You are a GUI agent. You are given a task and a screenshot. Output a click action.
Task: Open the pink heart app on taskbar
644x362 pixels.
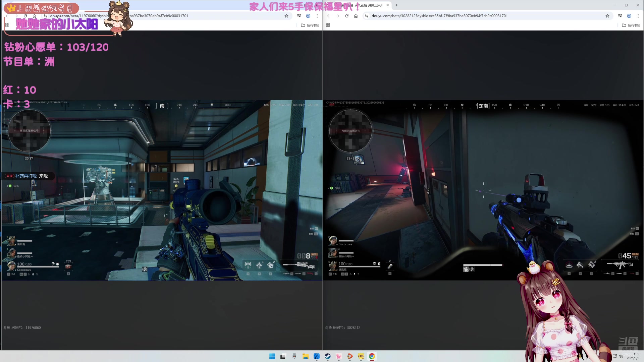338,356
